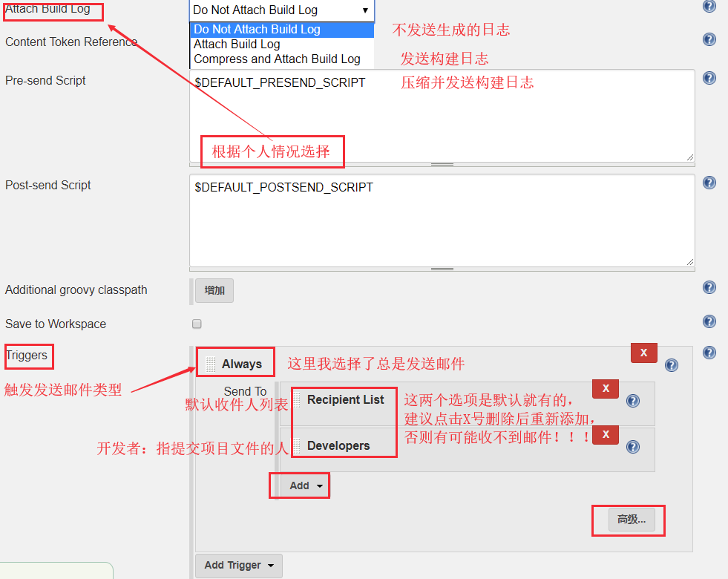
Task: Click the Developers label
Action: 338,445
